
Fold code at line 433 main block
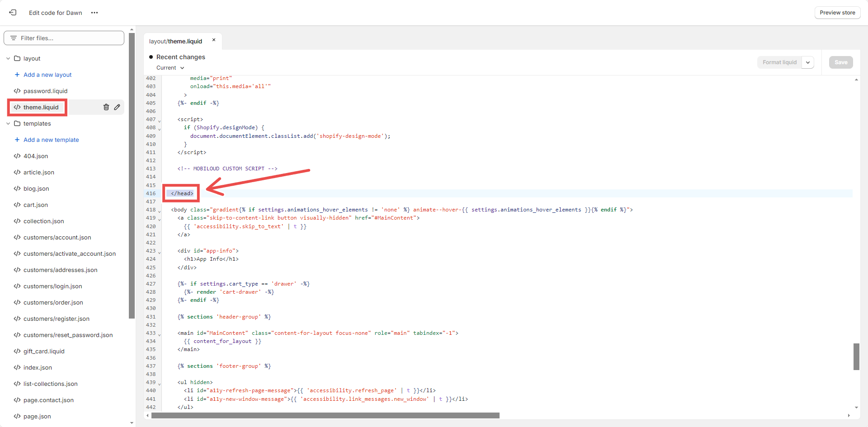pyautogui.click(x=159, y=334)
